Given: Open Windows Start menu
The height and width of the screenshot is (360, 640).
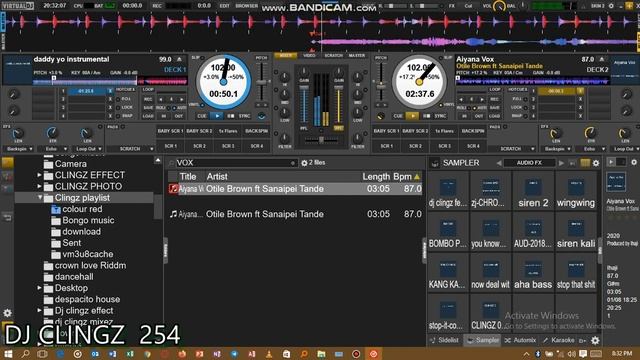Looking at the screenshot, I should [x=8, y=354].
